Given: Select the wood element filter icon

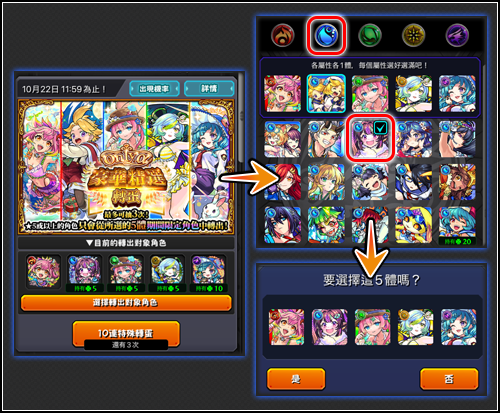Looking at the screenshot, I should (370, 35).
